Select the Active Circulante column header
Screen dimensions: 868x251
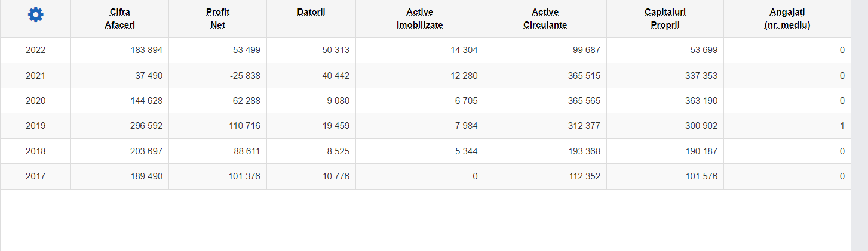coord(545,18)
